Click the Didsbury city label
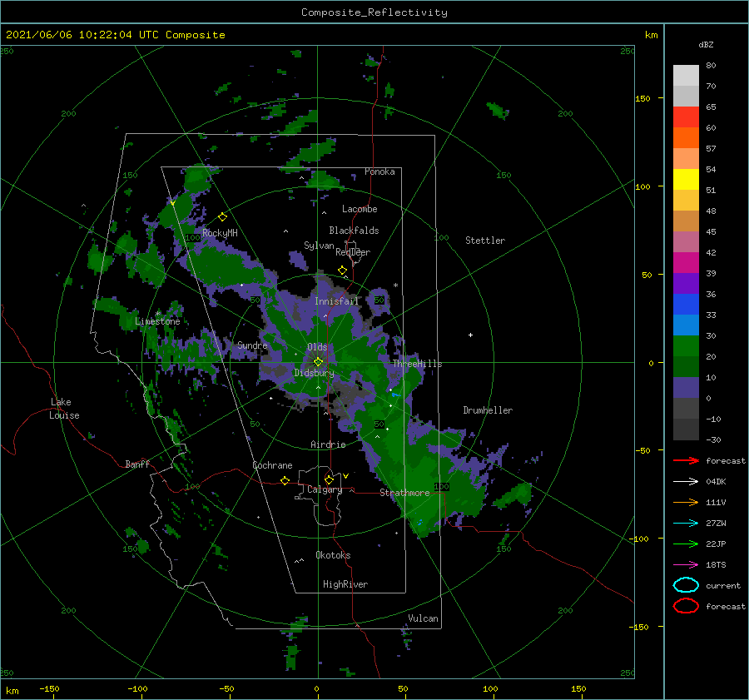Screen dimensions: 749x700 pyautogui.click(x=314, y=373)
